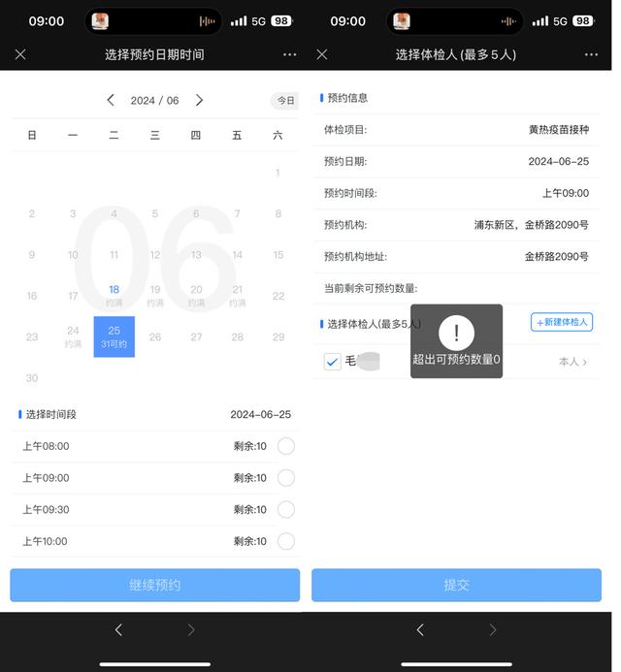Viewport: 621px width, 672px height.
Task: Go back in left screen browser bar
Action: pyautogui.click(x=118, y=629)
